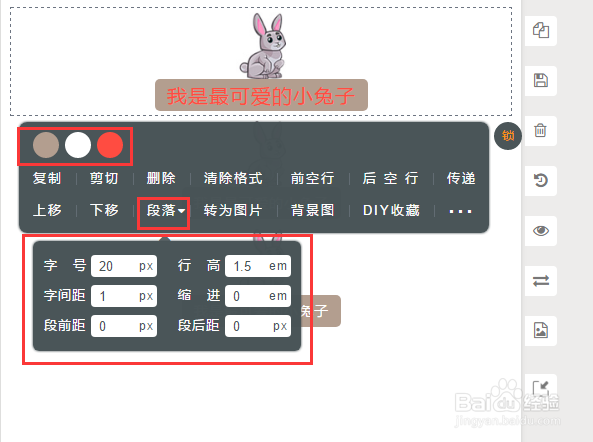Click the 段前距 spacing field

[x=124, y=326]
